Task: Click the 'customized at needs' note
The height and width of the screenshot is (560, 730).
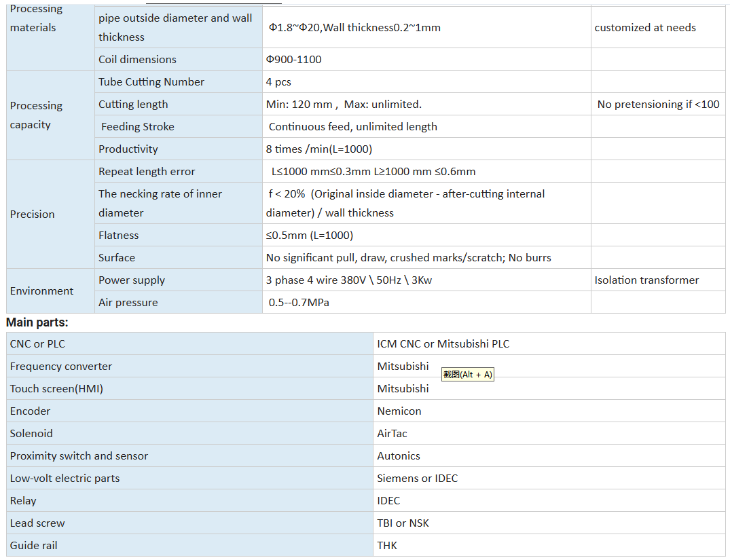Action: click(645, 27)
